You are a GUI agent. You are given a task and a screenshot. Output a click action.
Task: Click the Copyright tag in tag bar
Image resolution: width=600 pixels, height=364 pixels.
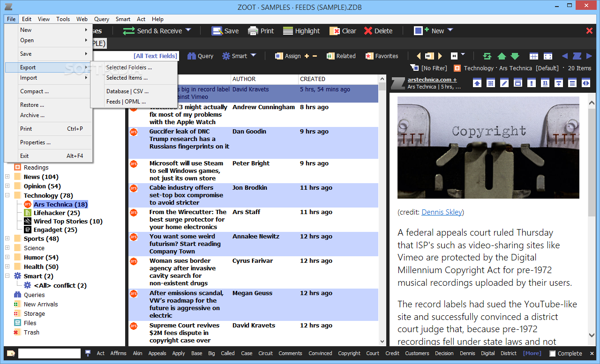pyautogui.click(x=349, y=353)
